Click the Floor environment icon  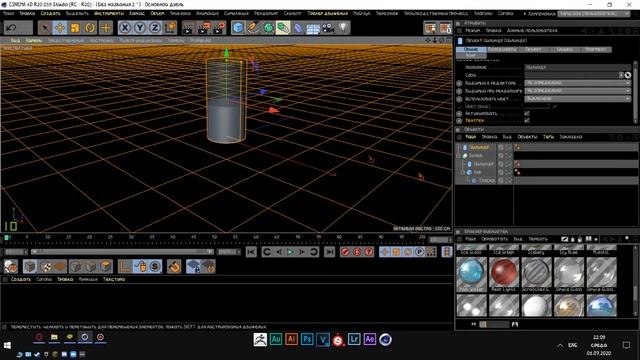(x=313, y=28)
